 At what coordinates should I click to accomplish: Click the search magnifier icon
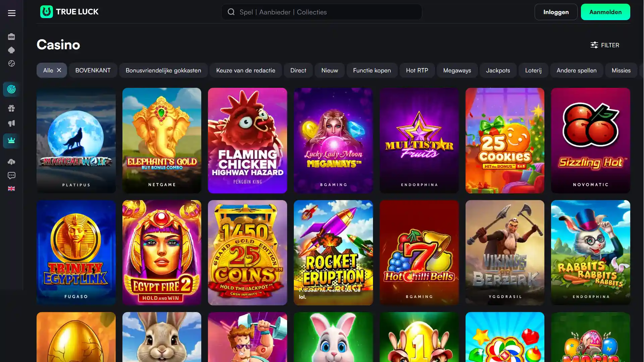(x=231, y=12)
